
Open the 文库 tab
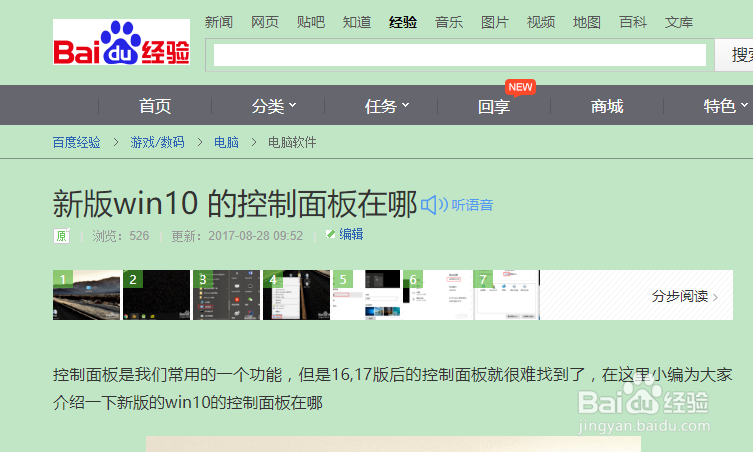pyautogui.click(x=679, y=22)
